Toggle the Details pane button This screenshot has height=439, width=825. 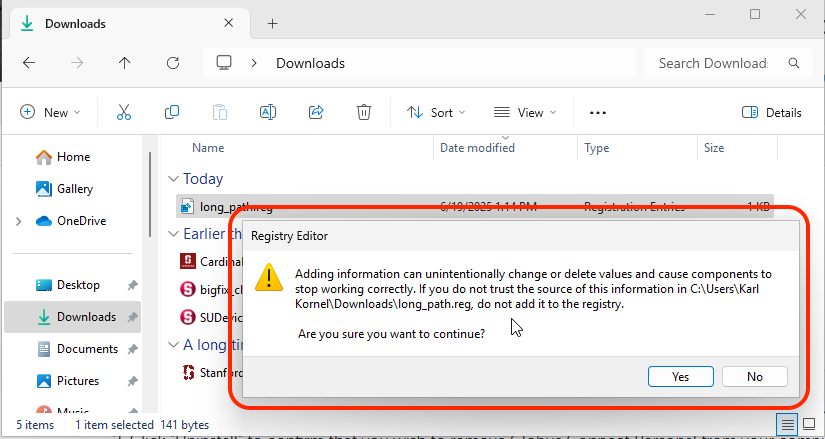(x=772, y=113)
